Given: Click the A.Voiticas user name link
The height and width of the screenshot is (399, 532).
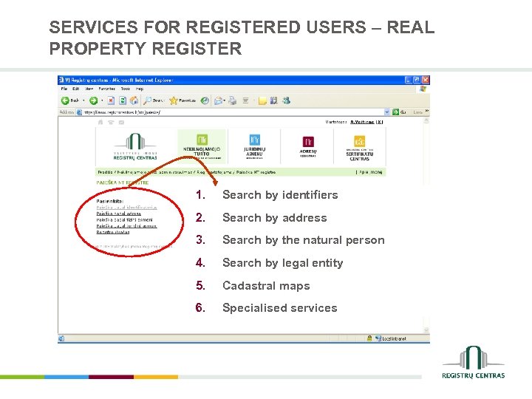Looking at the screenshot, I should (362, 122).
